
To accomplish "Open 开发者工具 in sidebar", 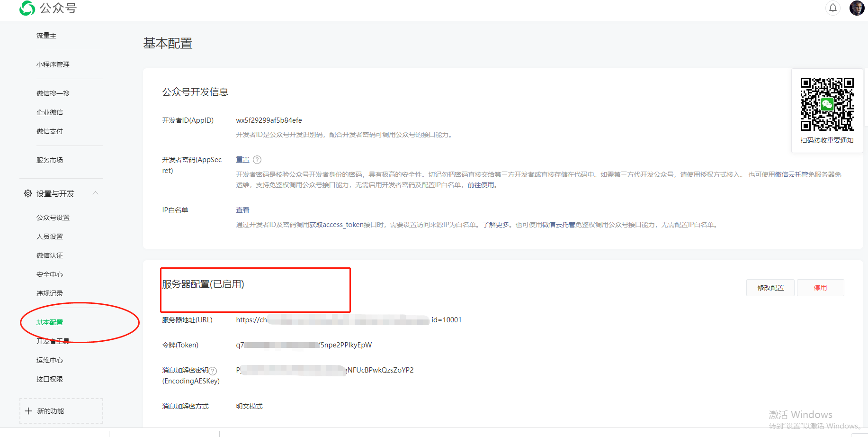I will [53, 341].
